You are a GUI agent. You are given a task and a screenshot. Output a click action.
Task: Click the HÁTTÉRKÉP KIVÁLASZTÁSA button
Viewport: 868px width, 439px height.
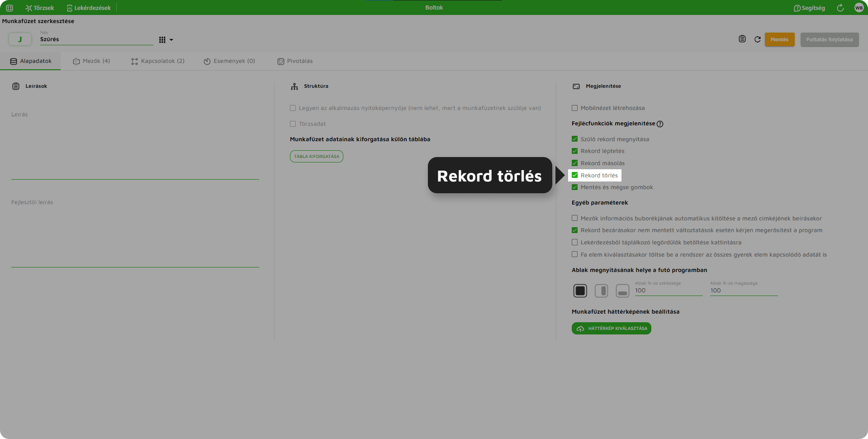click(x=611, y=329)
